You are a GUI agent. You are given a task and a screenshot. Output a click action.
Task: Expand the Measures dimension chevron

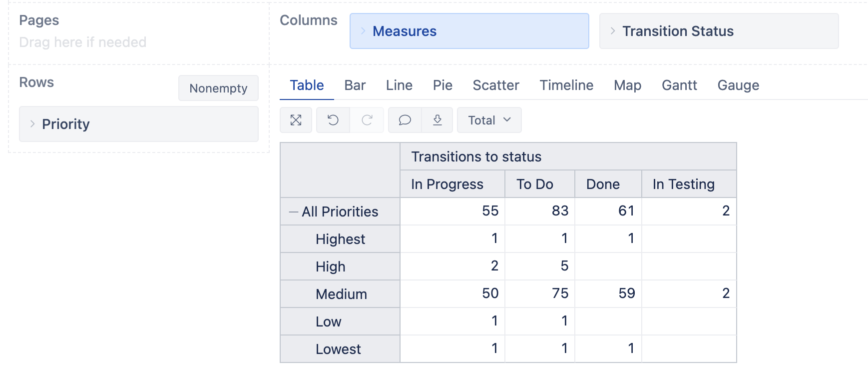pyautogui.click(x=363, y=31)
